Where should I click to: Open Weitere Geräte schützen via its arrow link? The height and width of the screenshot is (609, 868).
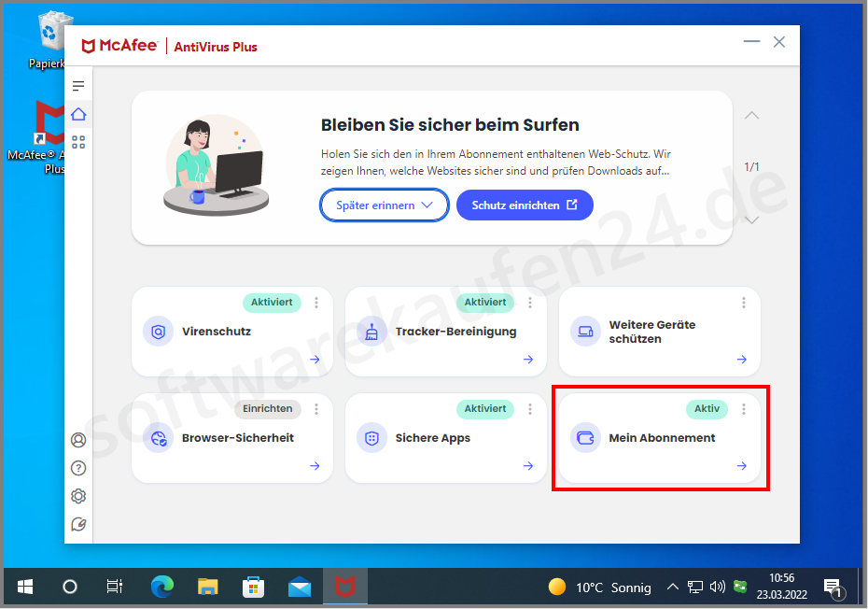(x=740, y=360)
